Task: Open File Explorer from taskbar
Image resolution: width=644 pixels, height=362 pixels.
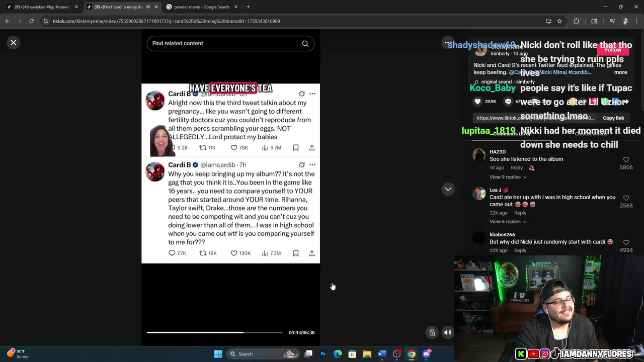Action: [x=367, y=354]
